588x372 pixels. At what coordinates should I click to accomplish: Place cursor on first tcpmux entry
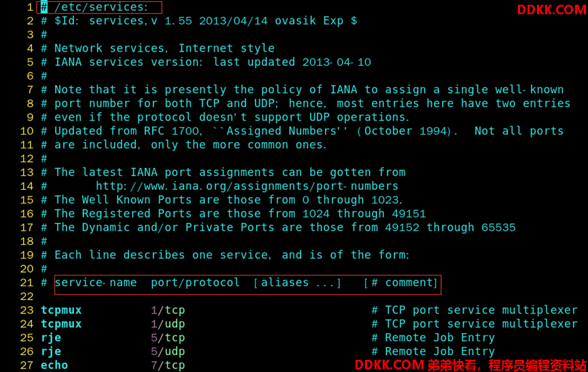click(x=61, y=310)
